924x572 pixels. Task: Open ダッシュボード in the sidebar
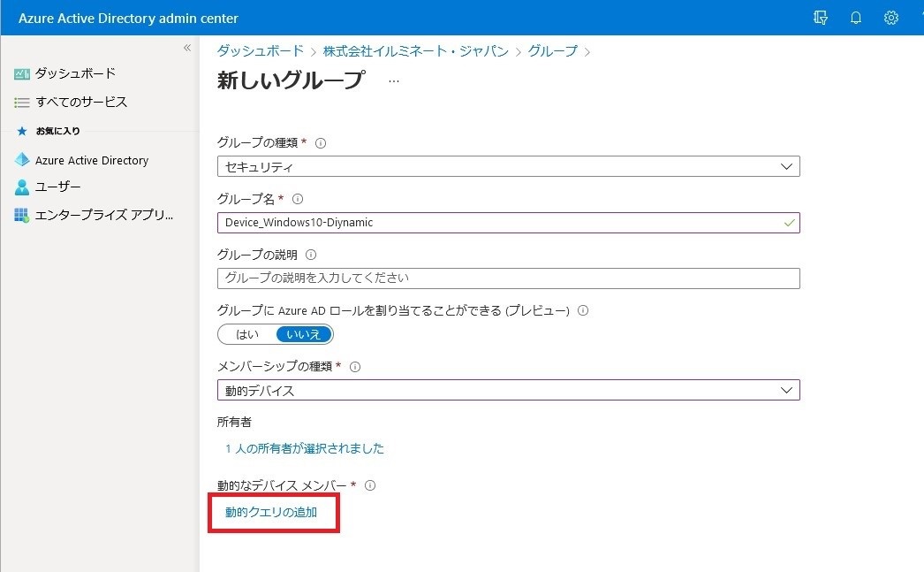[75, 73]
